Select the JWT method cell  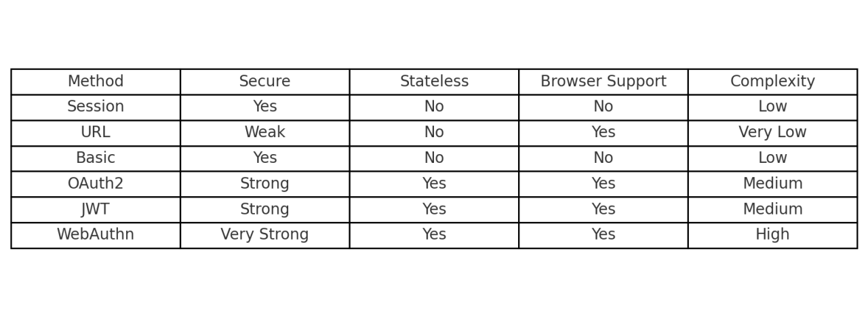(96, 209)
